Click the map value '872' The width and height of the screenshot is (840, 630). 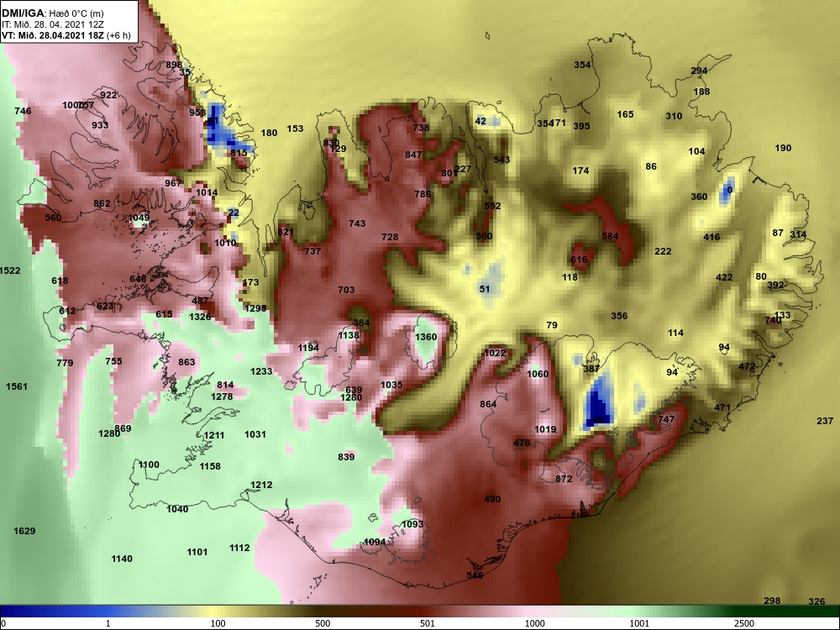[564, 479]
